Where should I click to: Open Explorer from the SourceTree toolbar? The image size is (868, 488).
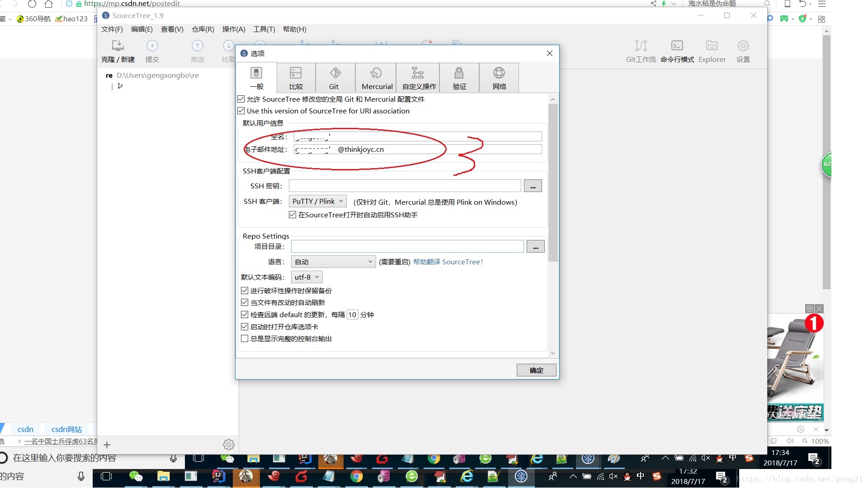click(x=712, y=51)
